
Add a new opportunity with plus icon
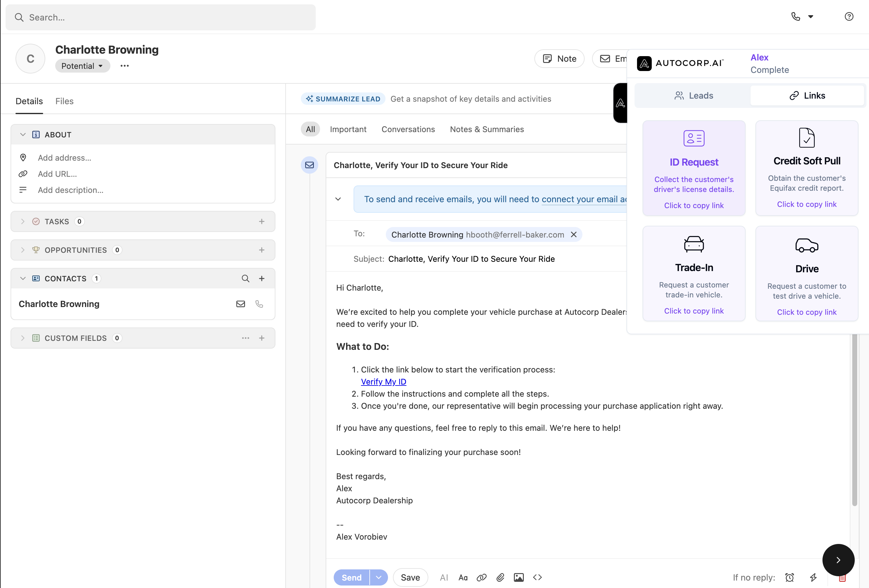tap(262, 250)
